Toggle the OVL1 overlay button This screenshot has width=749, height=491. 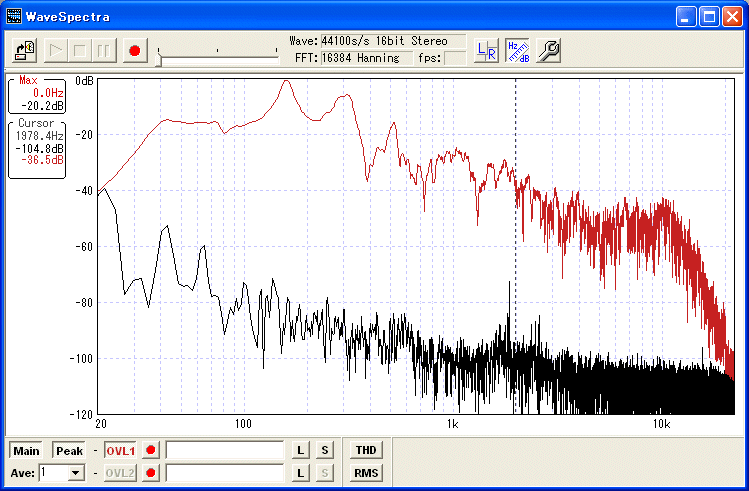tap(119, 451)
